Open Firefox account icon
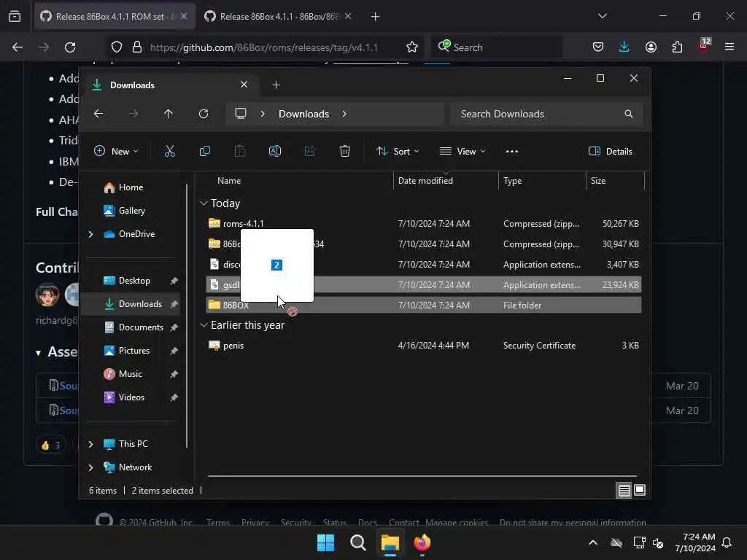Screen dimensions: 747x560 pos(651,47)
